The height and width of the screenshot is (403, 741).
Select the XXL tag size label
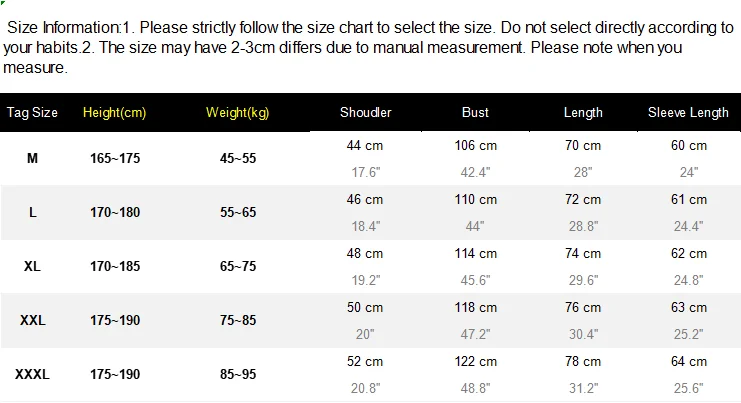click(33, 321)
